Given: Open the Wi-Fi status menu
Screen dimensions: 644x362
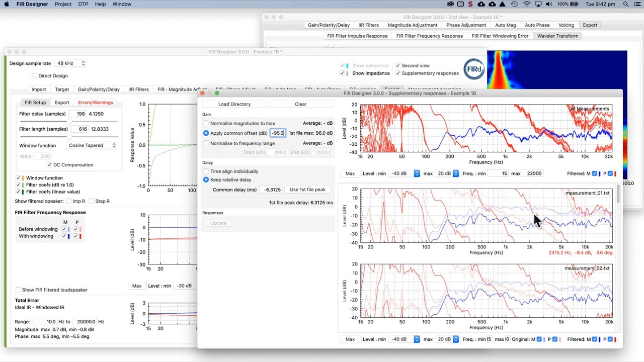Looking at the screenshot, I should click(527, 4).
